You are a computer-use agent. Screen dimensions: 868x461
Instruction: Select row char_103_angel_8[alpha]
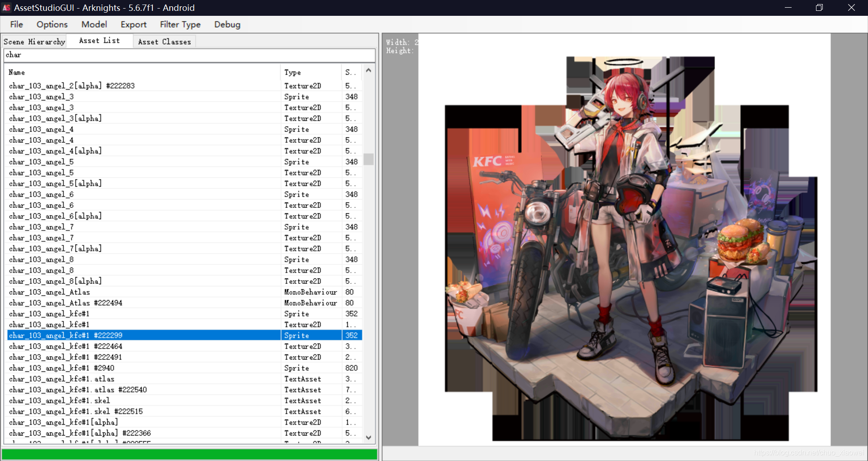point(185,281)
